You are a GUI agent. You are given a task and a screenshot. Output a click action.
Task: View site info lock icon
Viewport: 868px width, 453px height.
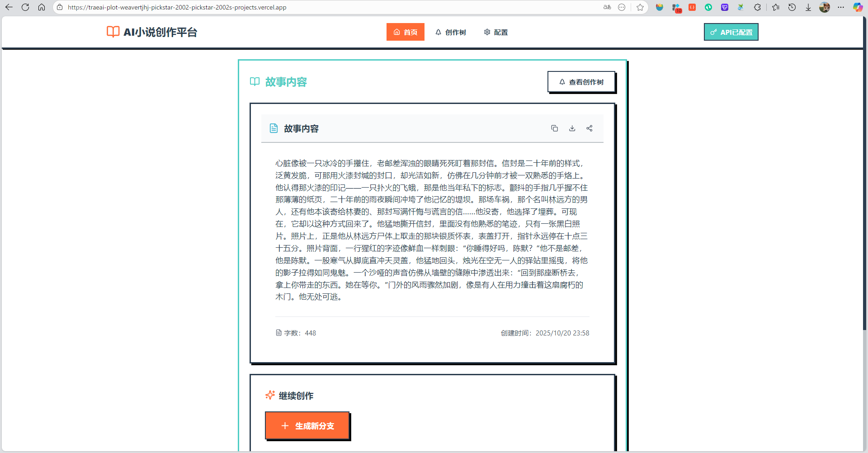60,7
